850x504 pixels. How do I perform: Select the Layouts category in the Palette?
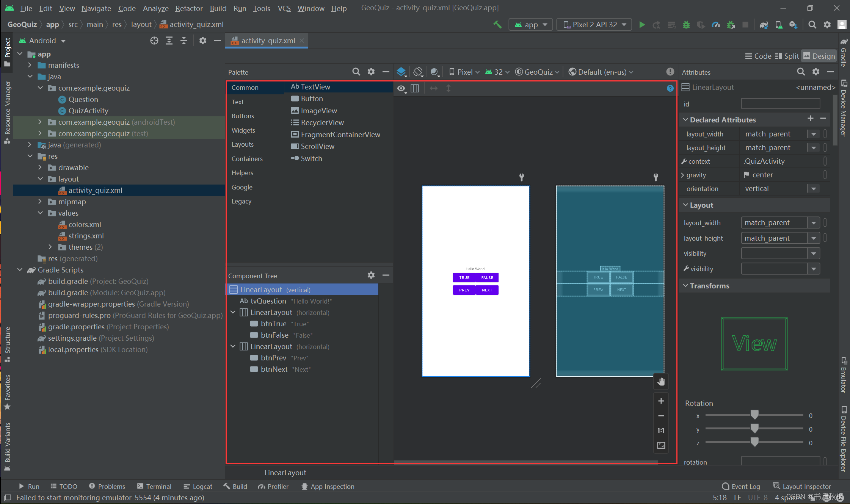[243, 144]
